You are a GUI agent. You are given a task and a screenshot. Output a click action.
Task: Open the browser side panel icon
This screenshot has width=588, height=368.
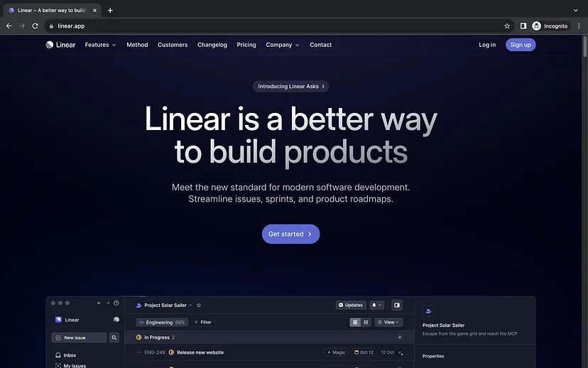523,26
